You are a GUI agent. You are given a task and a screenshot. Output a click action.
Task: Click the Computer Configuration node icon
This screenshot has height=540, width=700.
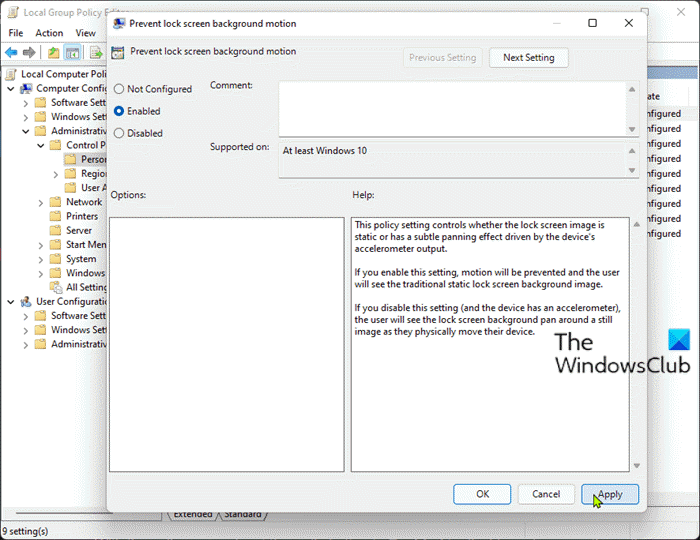(26, 88)
